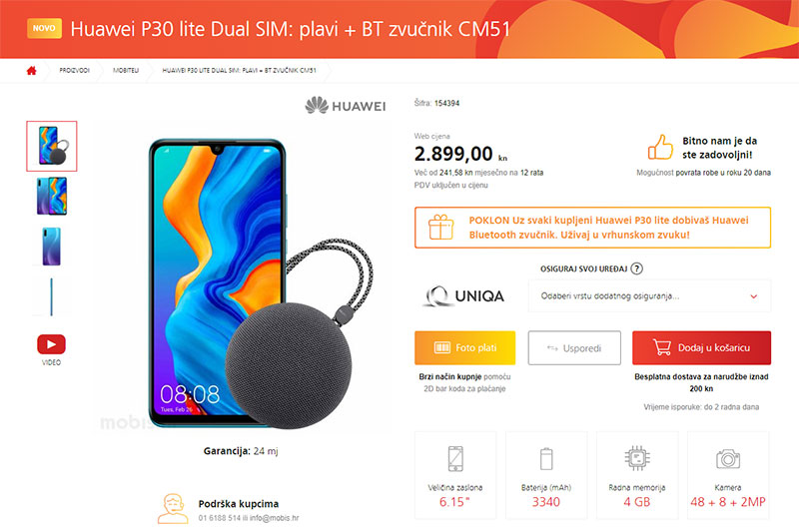This screenshot has height=532, width=799.
Task: Click the insurance help question mark icon
Action: tap(636, 268)
